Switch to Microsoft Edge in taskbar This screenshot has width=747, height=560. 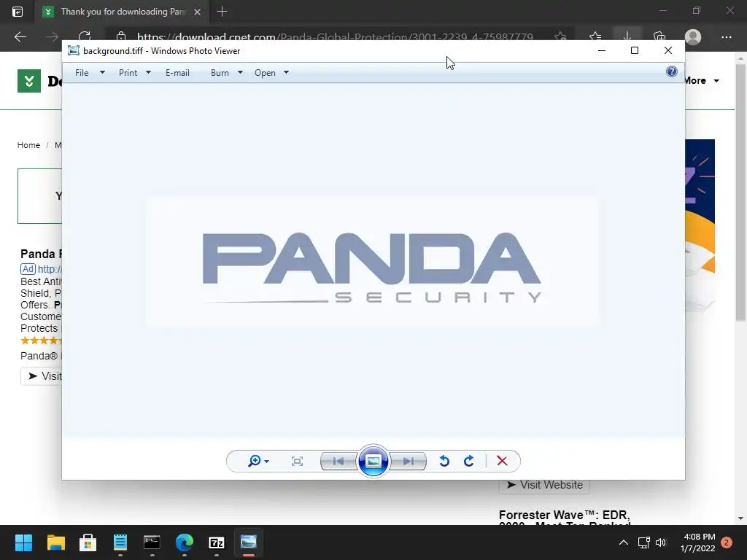coord(185,542)
